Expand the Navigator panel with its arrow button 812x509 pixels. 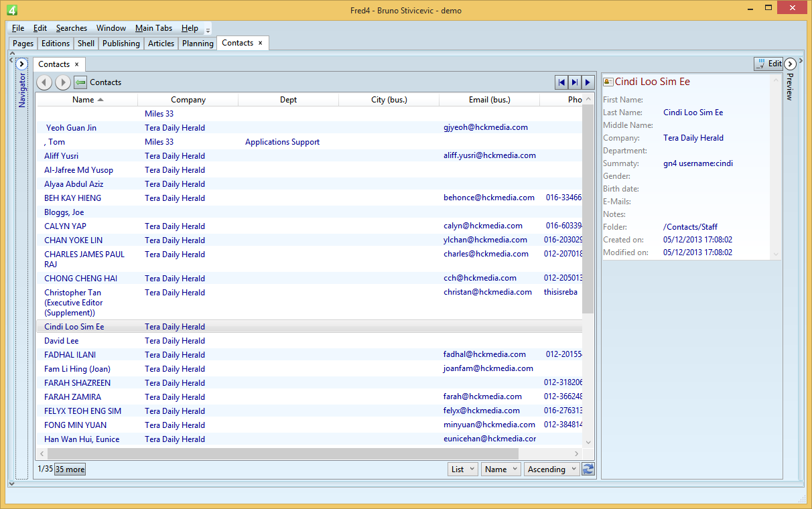21,64
